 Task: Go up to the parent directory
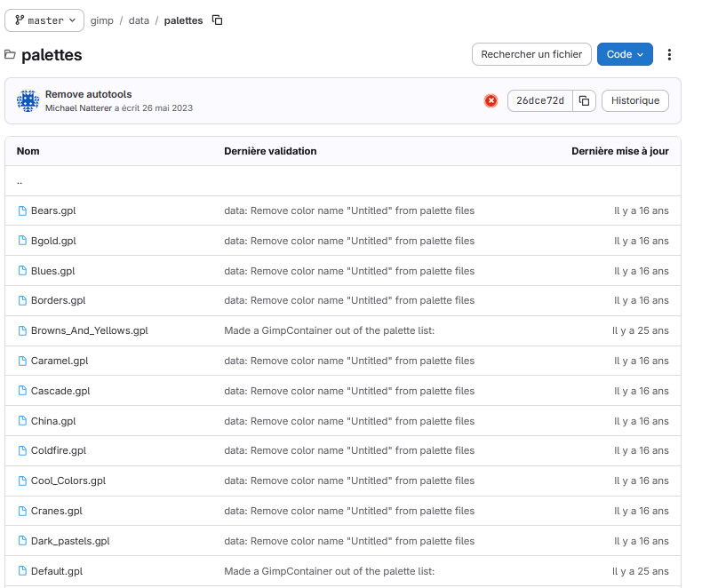tap(20, 181)
